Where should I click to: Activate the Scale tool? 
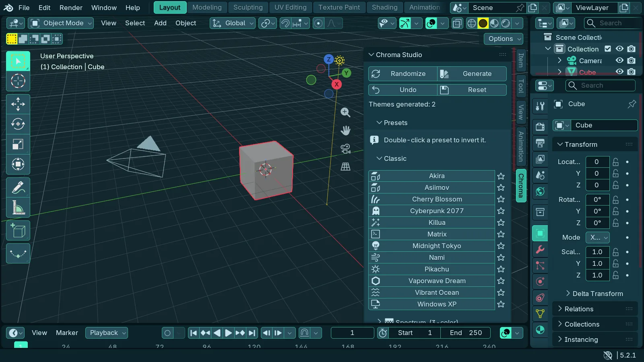click(x=18, y=144)
